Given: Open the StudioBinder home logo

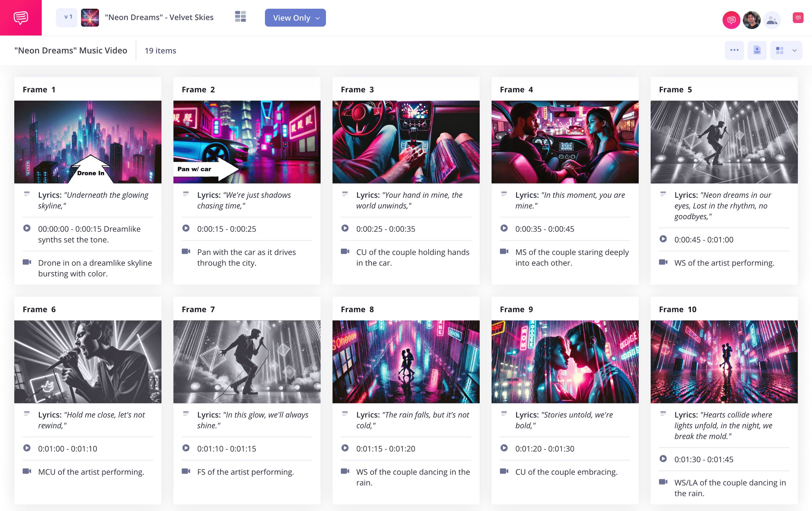Looking at the screenshot, I should coord(21,17).
